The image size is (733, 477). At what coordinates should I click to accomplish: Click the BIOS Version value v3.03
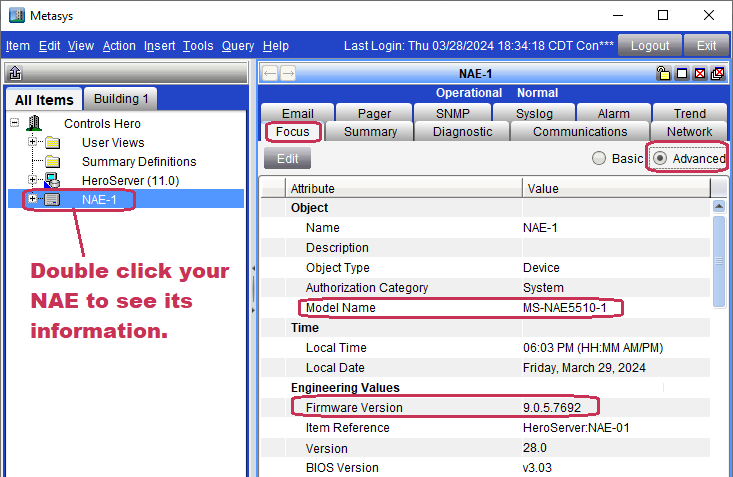[537, 468]
